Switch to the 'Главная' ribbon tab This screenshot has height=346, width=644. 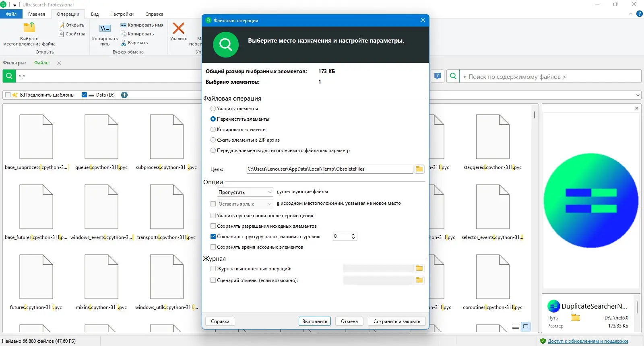pyautogui.click(x=37, y=14)
